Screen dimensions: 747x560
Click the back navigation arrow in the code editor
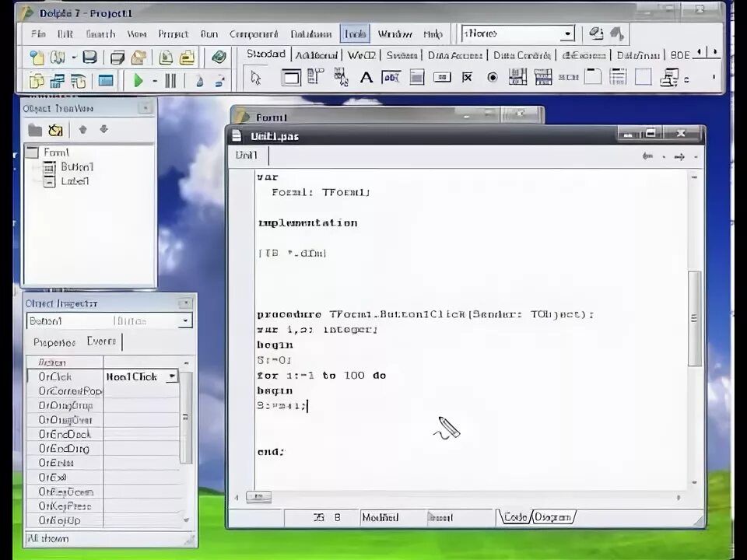(x=647, y=156)
